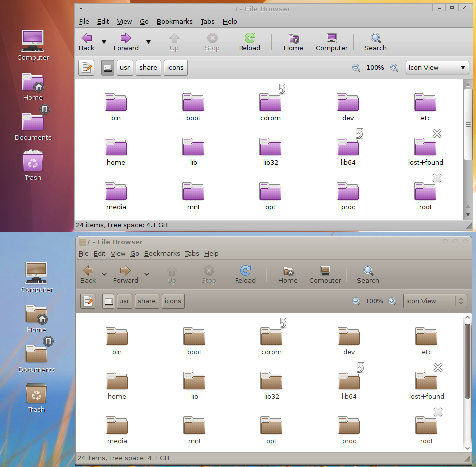
Task: Open Back history dropdown in bottom window
Action: click(x=104, y=274)
